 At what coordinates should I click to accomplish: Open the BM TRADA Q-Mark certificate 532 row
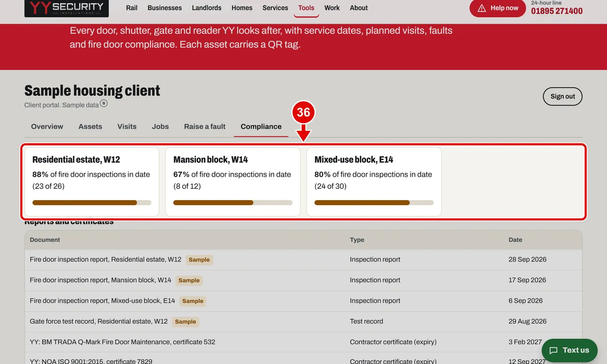pos(303,342)
